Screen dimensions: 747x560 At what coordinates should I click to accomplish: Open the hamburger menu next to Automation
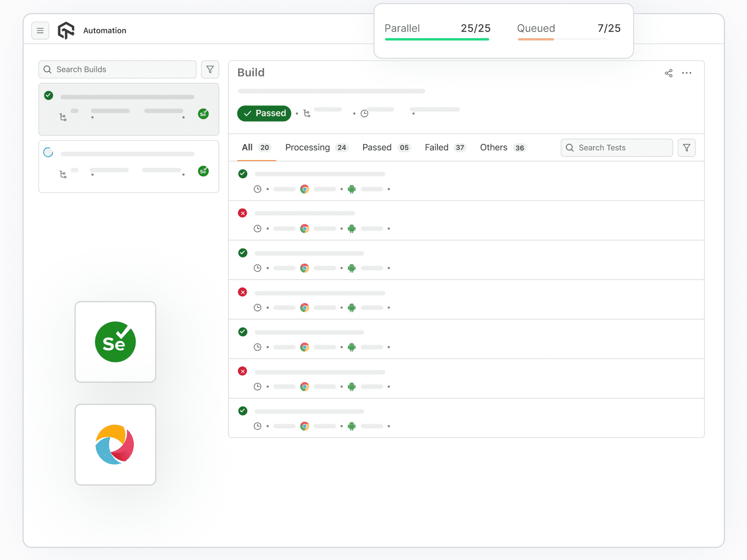pyautogui.click(x=40, y=30)
